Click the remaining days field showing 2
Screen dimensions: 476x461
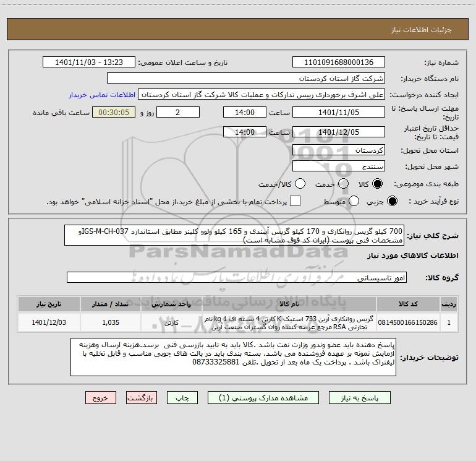177,112
